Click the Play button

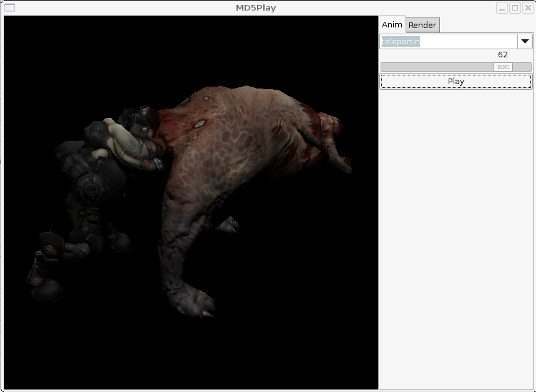click(x=456, y=81)
